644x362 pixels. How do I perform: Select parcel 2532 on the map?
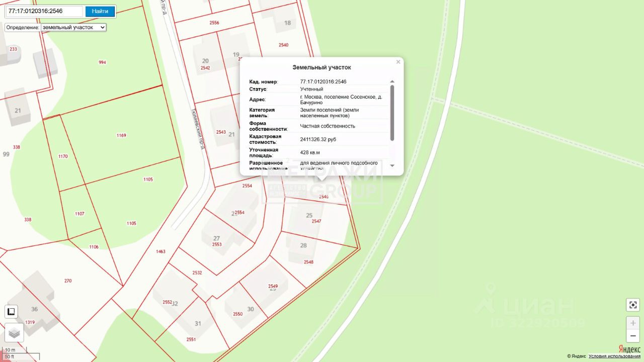(x=197, y=273)
